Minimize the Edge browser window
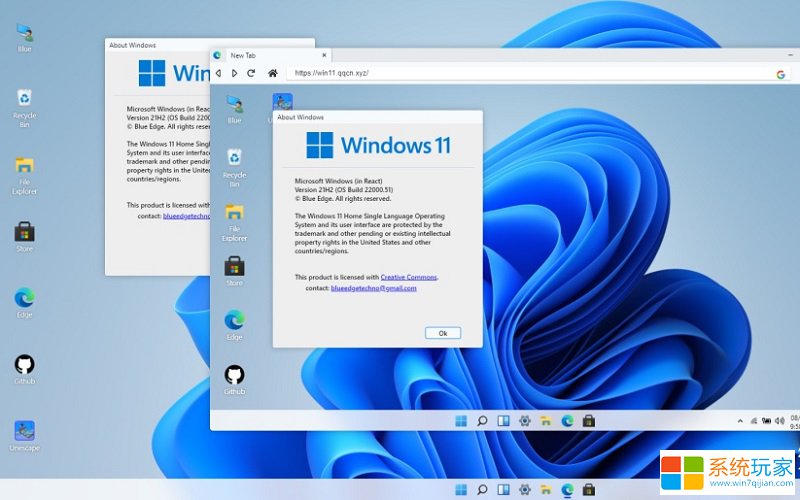The height and width of the screenshot is (500, 800). pyautogui.click(x=791, y=55)
